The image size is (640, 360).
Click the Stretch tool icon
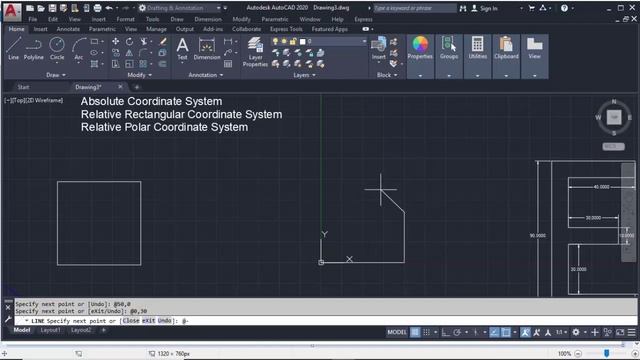[116, 64]
